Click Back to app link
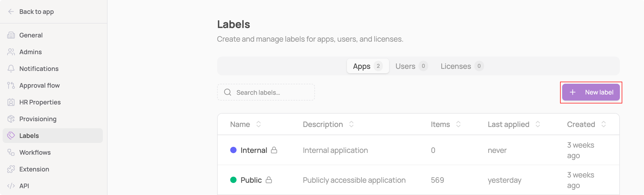Viewport: 644px width, 195px height. click(x=37, y=12)
